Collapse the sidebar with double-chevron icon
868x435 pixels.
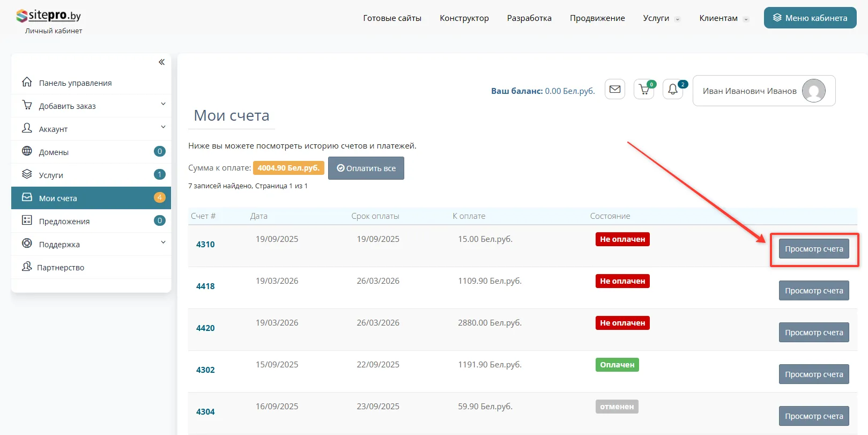(x=161, y=62)
